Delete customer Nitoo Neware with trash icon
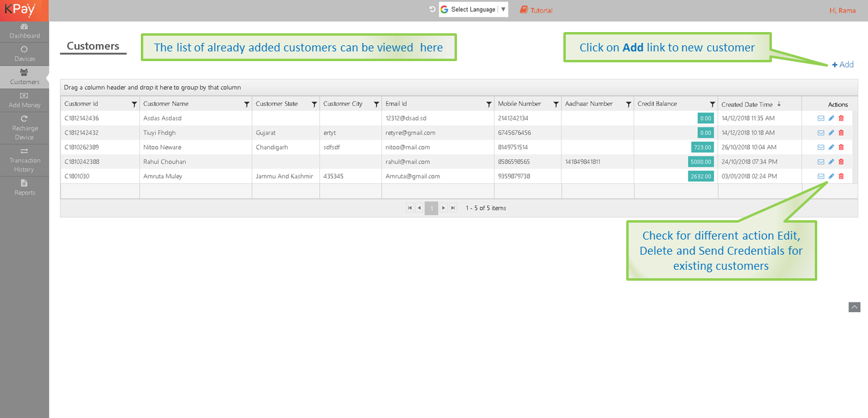Screen dimensions: 868x418 (841, 147)
